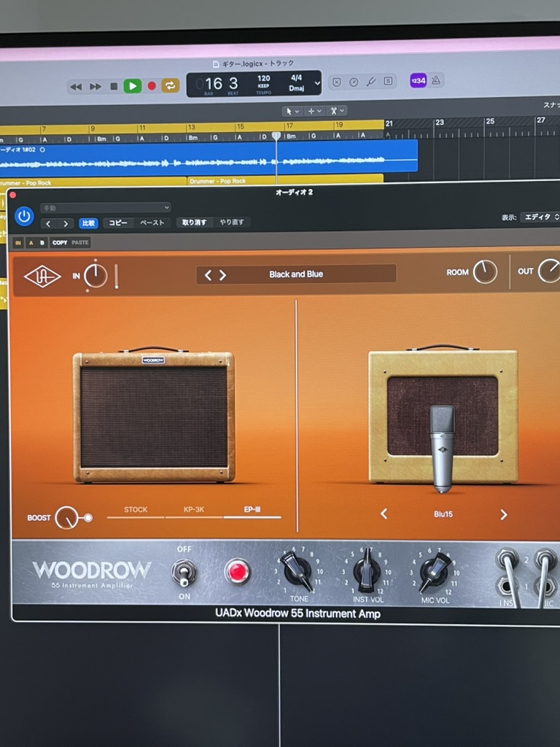Click the INST input jack 2
The image size is (560, 747).
pyautogui.click(x=506, y=558)
